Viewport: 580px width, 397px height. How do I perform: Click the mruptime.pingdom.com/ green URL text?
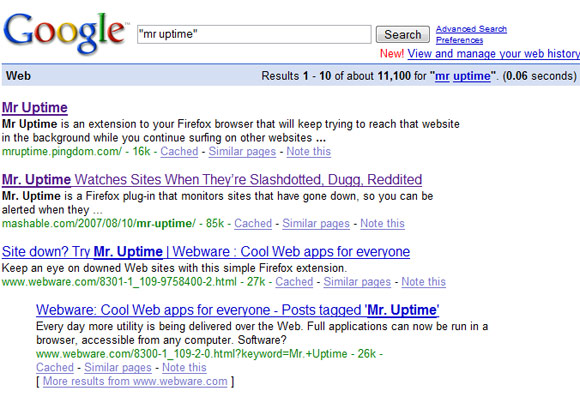(x=62, y=151)
